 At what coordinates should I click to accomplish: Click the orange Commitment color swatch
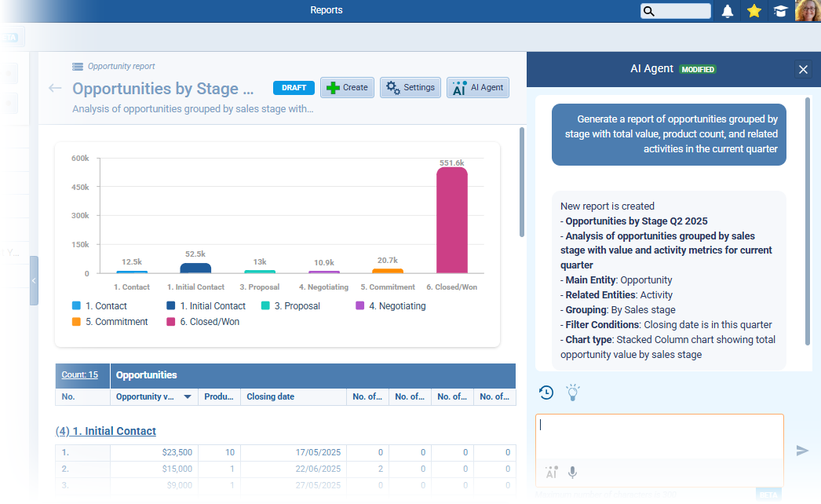(x=76, y=322)
